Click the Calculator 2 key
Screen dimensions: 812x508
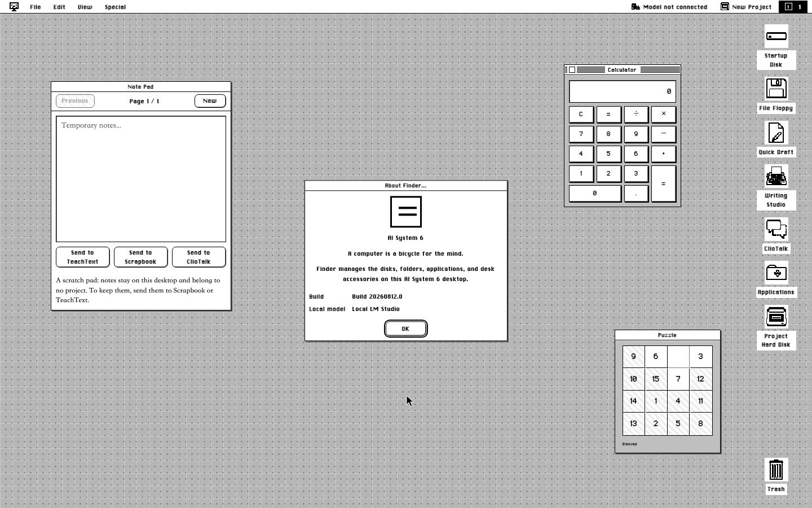(608, 173)
